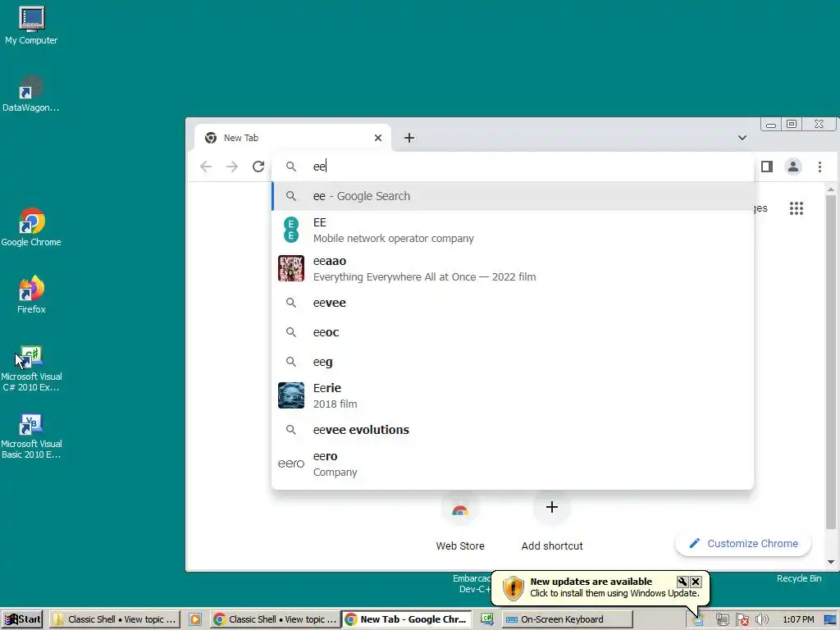The height and width of the screenshot is (630, 840).
Task: Click the Chrome forward arrow button
Action: (x=232, y=167)
